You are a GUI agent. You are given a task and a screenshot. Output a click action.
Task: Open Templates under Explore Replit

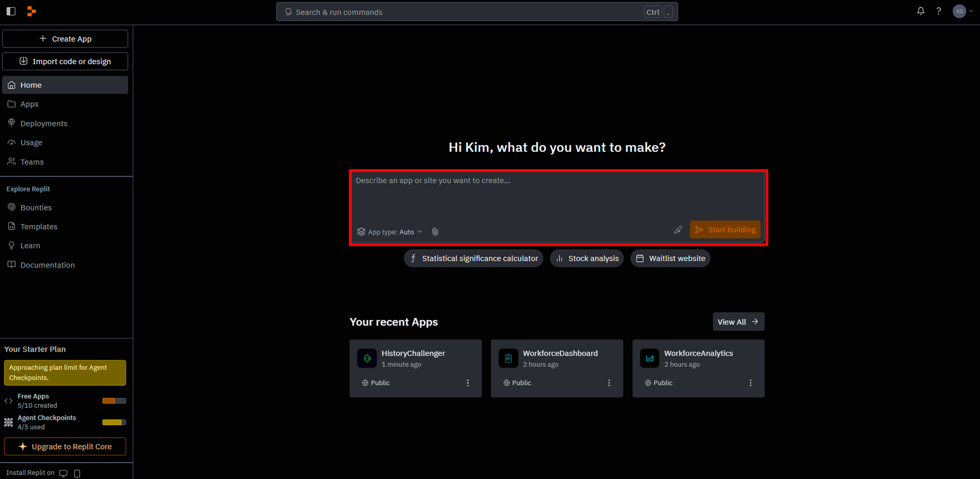click(x=65, y=227)
